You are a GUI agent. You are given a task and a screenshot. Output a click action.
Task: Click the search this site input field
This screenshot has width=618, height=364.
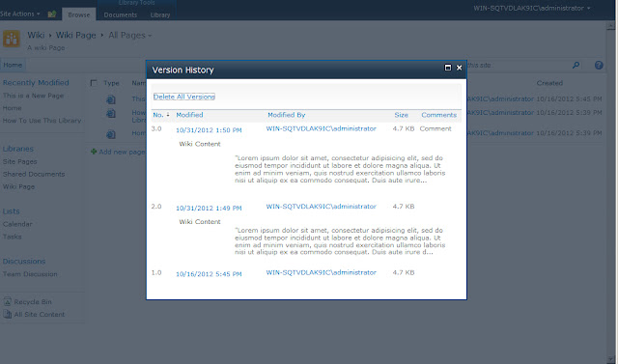click(x=518, y=65)
